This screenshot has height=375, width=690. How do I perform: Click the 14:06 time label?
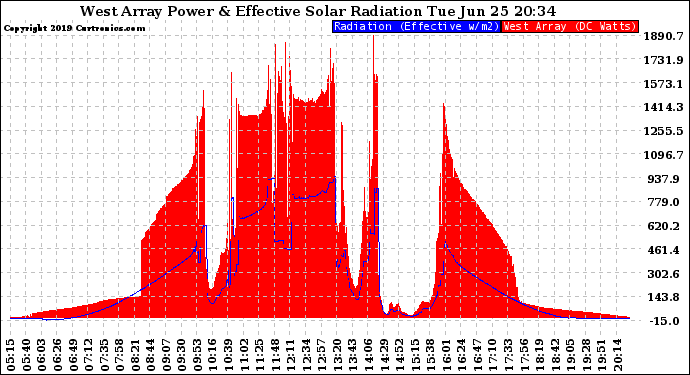(368, 355)
